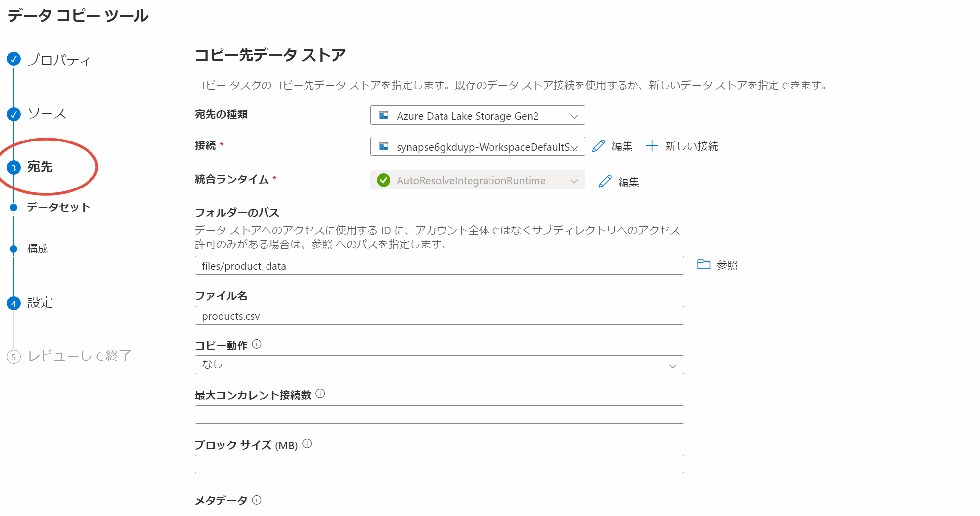980x516 pixels.
Task: Click the plus icon for 新しい接続
Action: pyautogui.click(x=652, y=145)
